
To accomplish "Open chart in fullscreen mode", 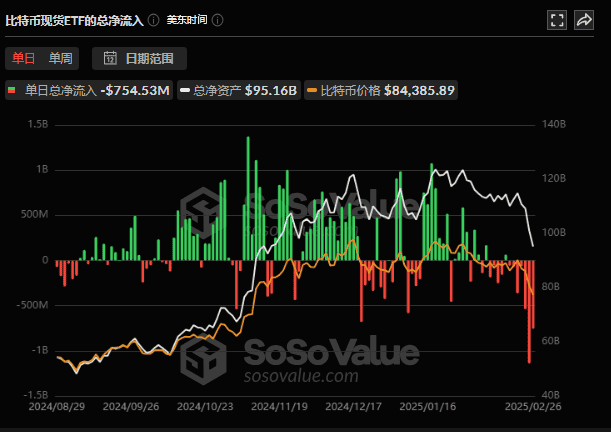I will pos(558,20).
